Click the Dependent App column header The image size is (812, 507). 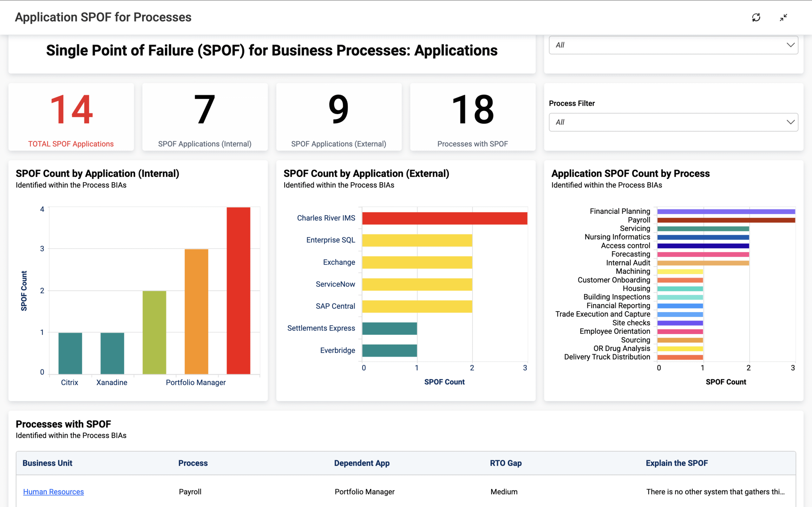coord(362,463)
